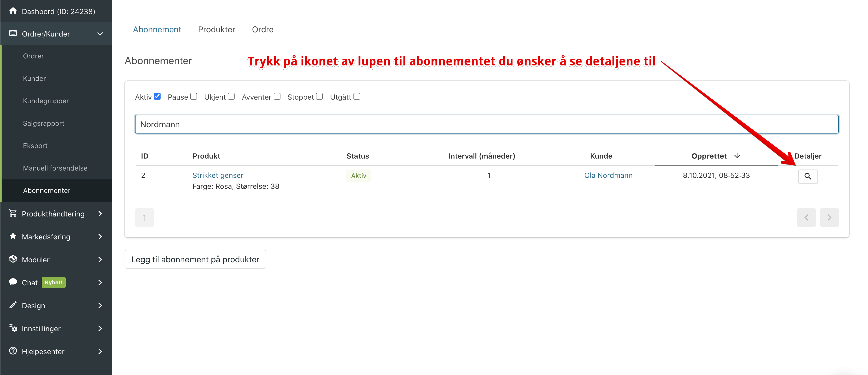Click the search field containing Nordmann
868x375 pixels.
click(x=487, y=124)
